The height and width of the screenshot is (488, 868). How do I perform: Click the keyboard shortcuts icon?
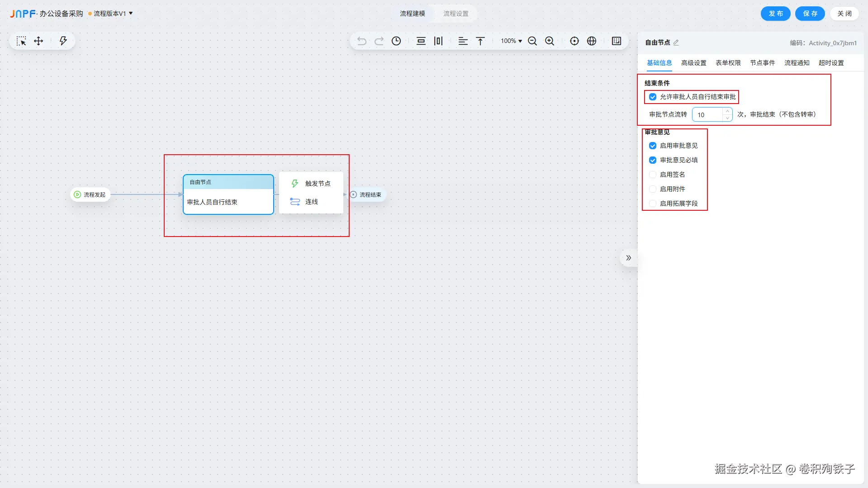pyautogui.click(x=617, y=41)
